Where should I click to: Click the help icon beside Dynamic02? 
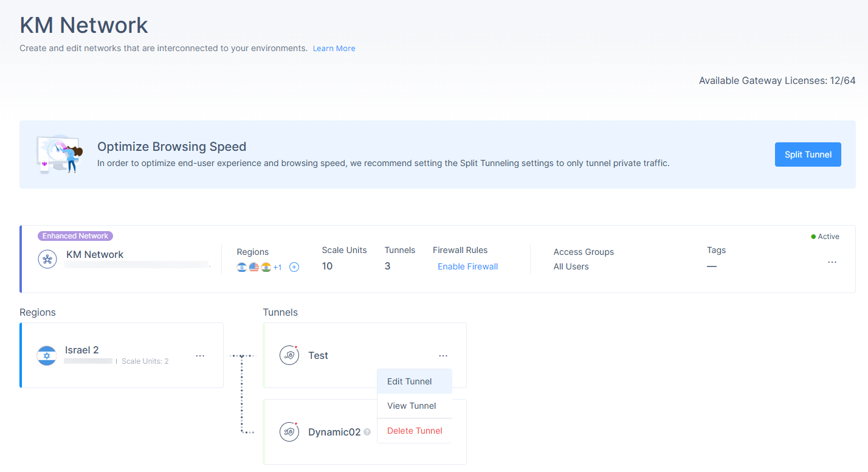(x=367, y=432)
